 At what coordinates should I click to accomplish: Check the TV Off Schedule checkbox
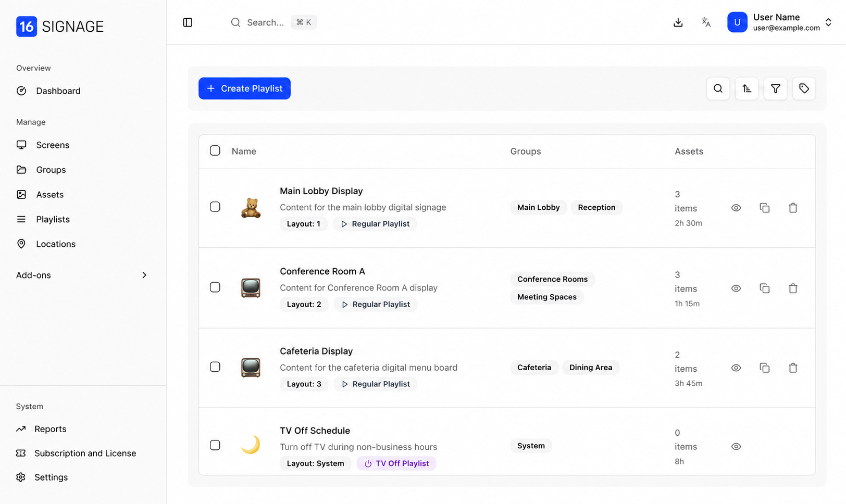215,445
